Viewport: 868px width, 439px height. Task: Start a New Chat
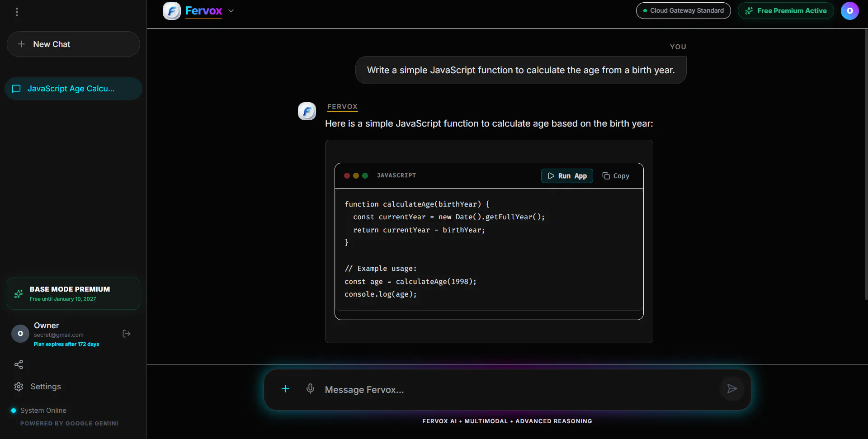(73, 44)
